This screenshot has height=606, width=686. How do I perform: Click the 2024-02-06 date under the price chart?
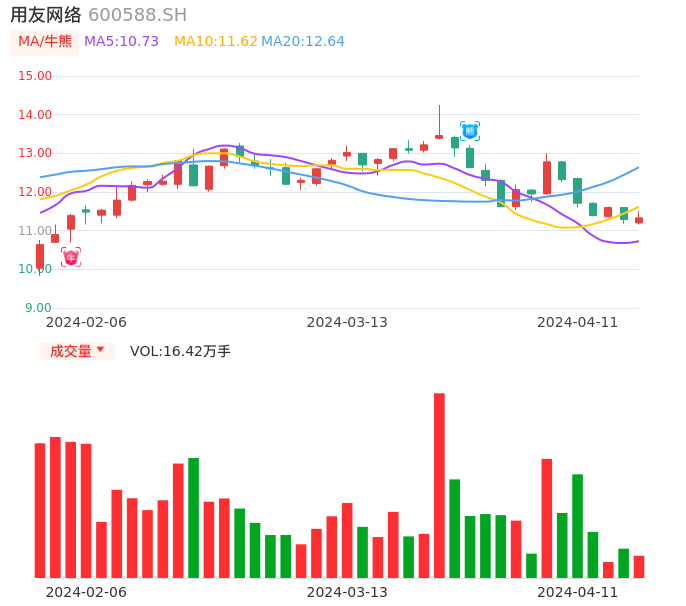[86, 323]
